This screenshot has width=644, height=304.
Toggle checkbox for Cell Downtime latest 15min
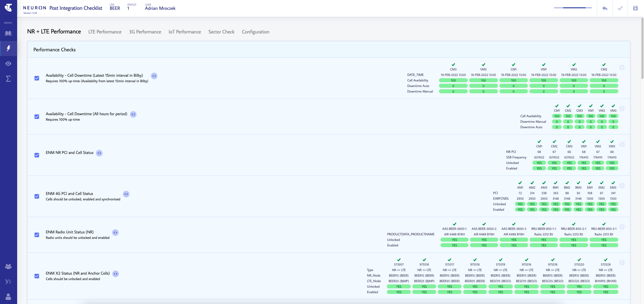coord(37,78)
